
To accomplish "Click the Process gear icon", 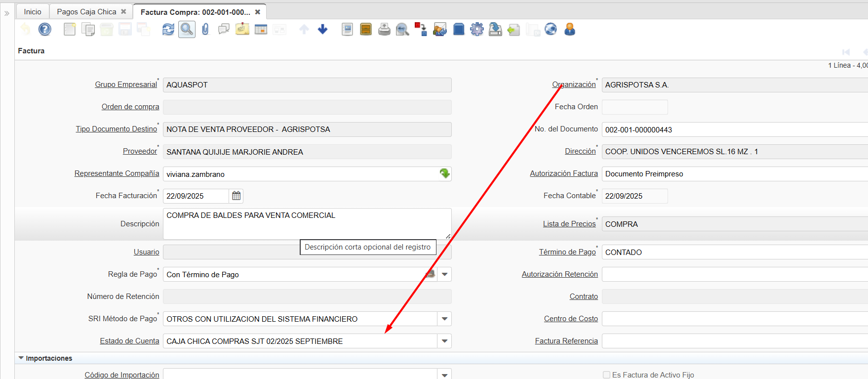I will (477, 30).
